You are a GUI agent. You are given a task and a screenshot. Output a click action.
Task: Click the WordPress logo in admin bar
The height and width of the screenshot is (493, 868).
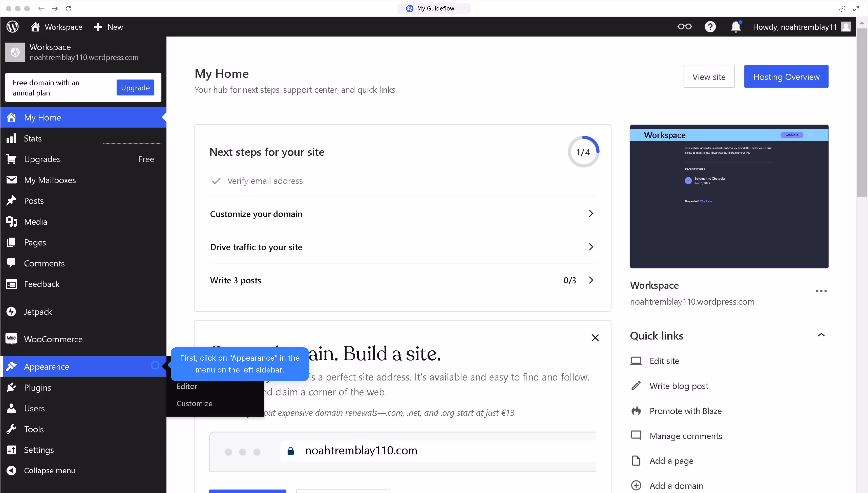pos(13,27)
